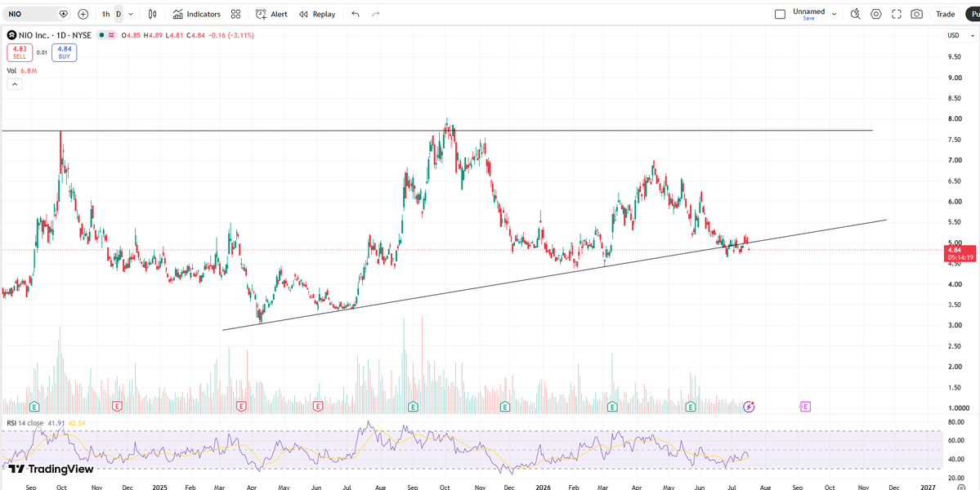The height and width of the screenshot is (490, 980).
Task: Click the Unnamed layout name
Action: [x=808, y=11]
